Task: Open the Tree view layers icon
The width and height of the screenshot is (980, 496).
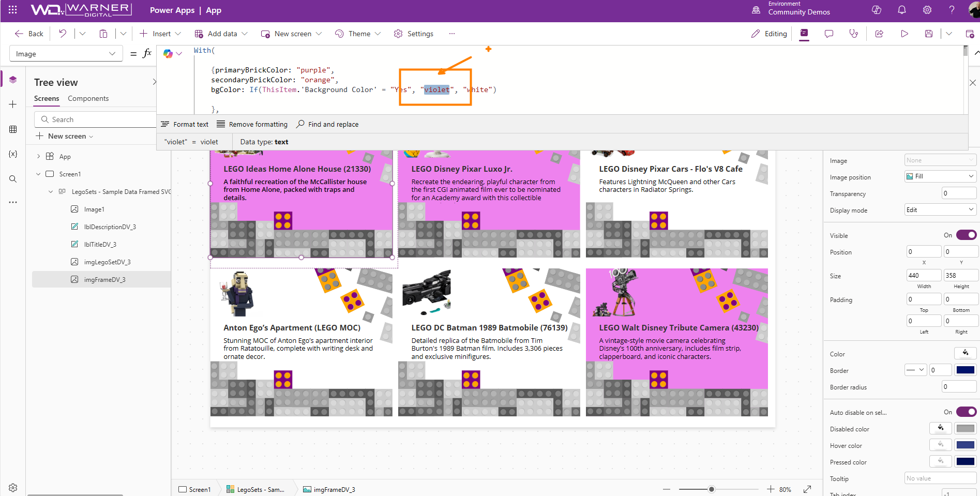Action: (x=13, y=80)
